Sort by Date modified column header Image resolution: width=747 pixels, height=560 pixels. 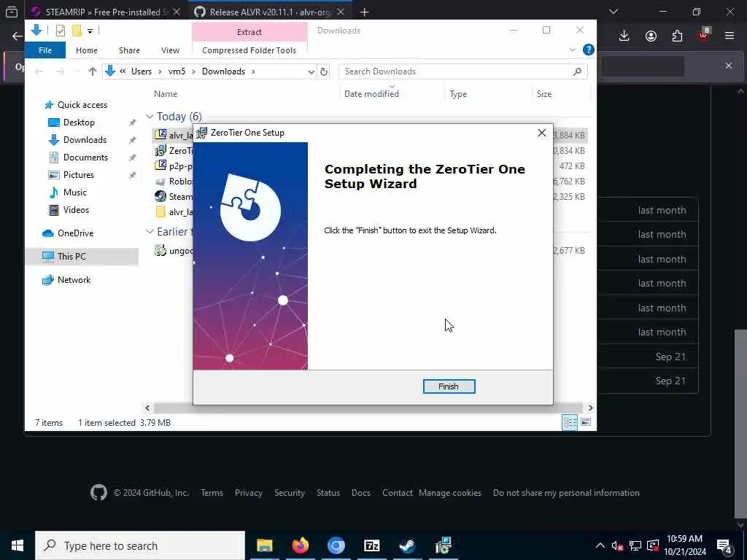371,94
